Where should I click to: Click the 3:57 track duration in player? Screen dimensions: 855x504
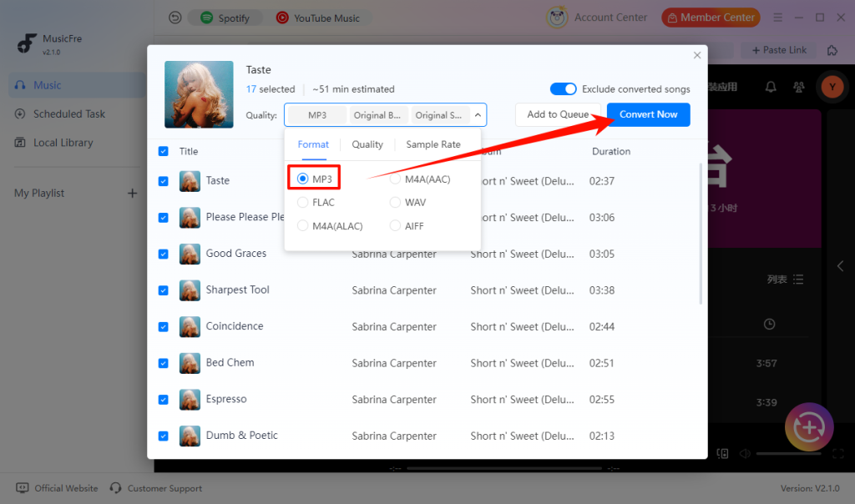tap(766, 364)
